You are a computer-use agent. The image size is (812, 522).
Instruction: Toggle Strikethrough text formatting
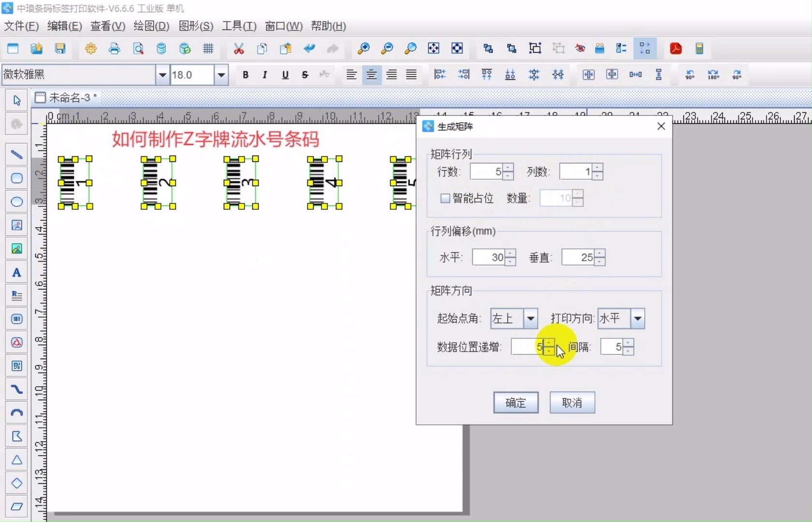[305, 75]
